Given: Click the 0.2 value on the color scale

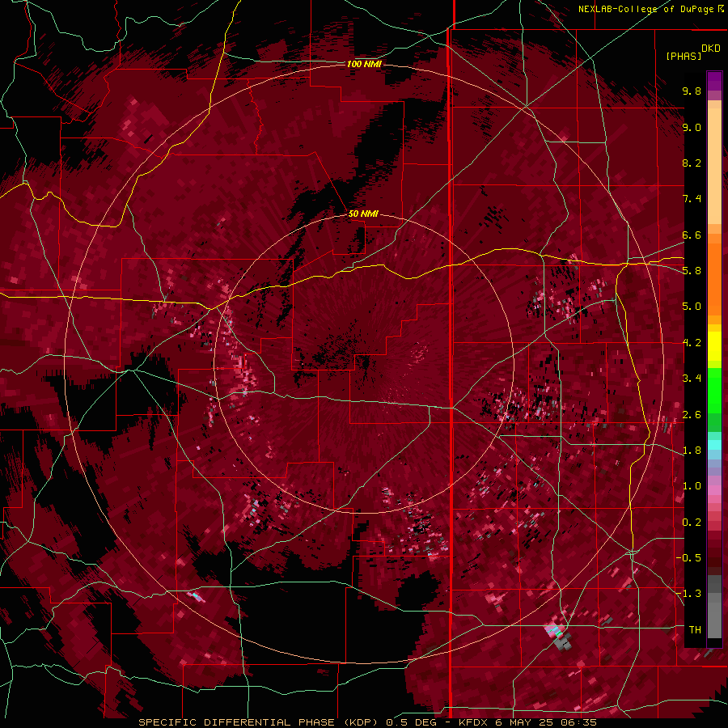Looking at the screenshot, I should point(692,523).
